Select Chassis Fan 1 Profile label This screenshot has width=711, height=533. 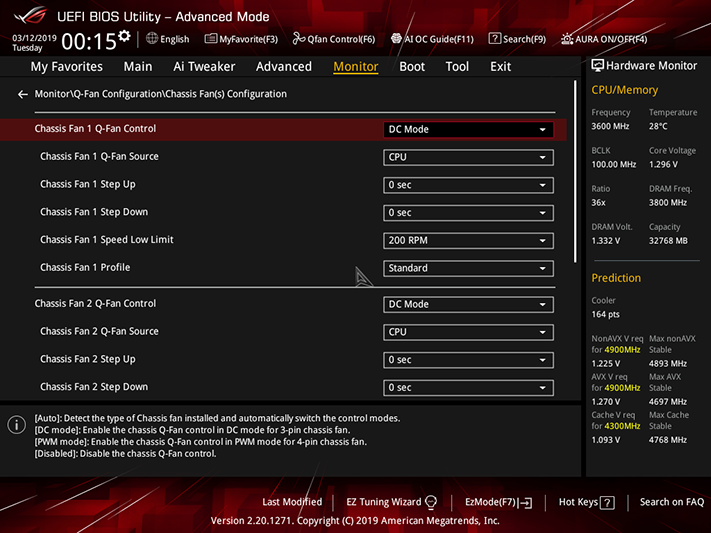(x=85, y=268)
